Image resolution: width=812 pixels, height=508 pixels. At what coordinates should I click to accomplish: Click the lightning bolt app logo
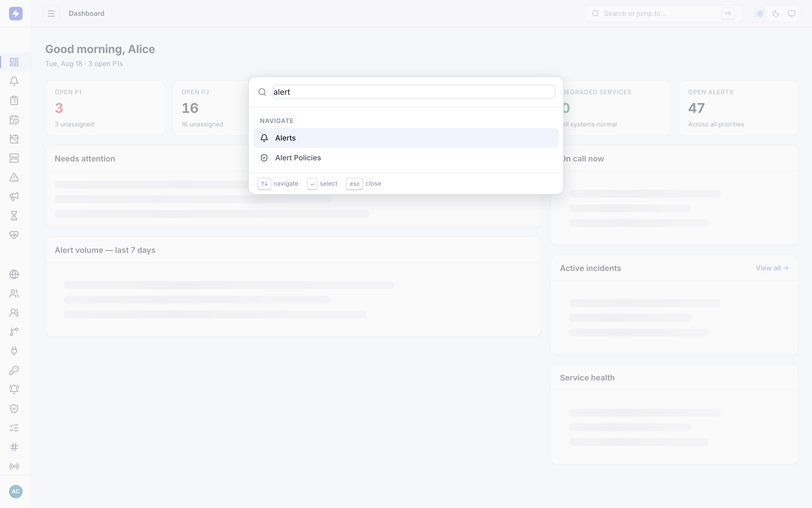pyautogui.click(x=16, y=14)
